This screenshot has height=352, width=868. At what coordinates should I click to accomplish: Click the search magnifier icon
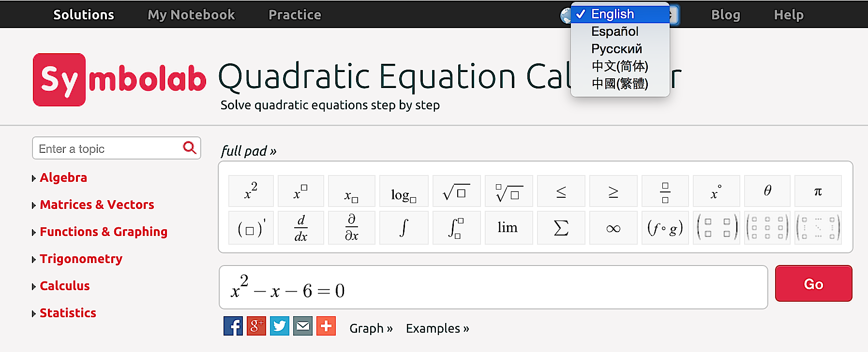189,147
